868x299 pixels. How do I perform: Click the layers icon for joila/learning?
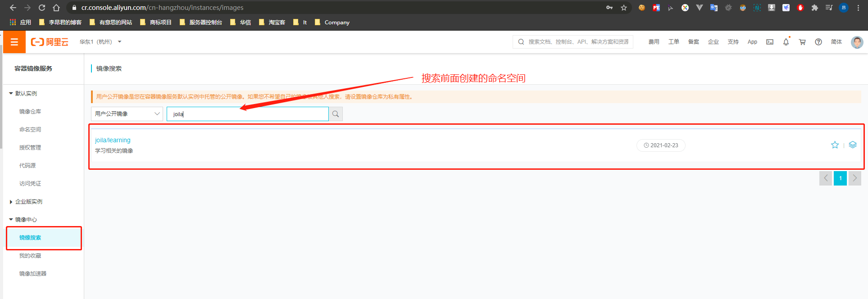[x=853, y=145]
